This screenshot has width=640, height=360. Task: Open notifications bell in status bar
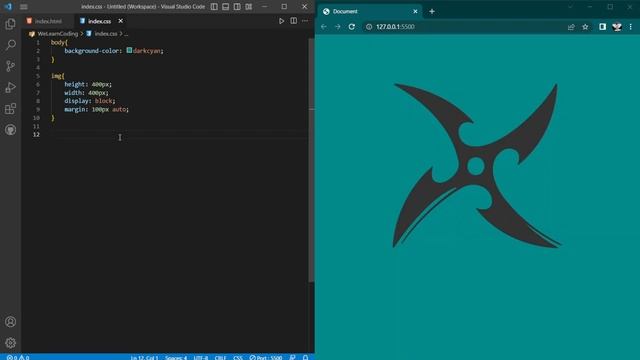[305, 357]
